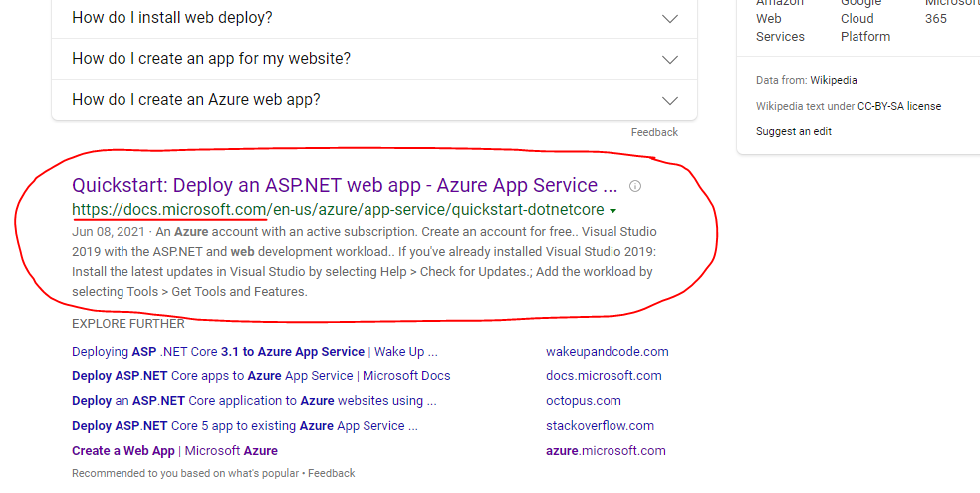The height and width of the screenshot is (493, 980).
Task: Click Feedback link under the questions box
Action: [x=654, y=132]
